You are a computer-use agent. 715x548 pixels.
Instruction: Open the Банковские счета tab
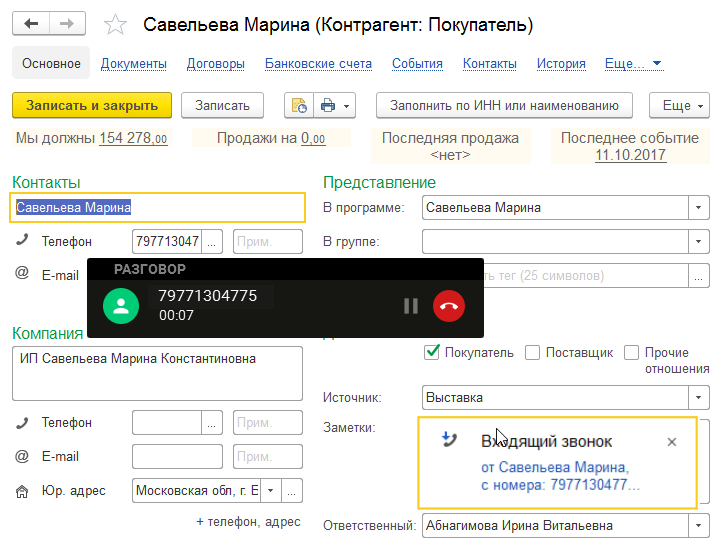click(x=318, y=64)
